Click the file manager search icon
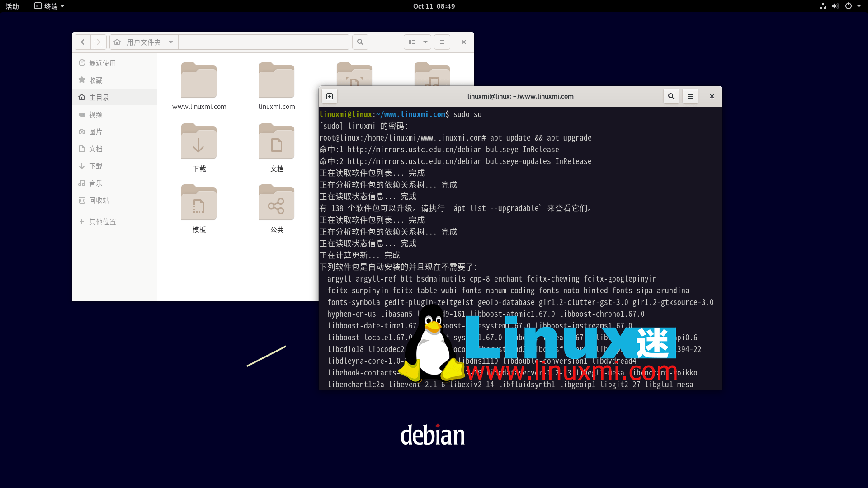 coord(360,42)
